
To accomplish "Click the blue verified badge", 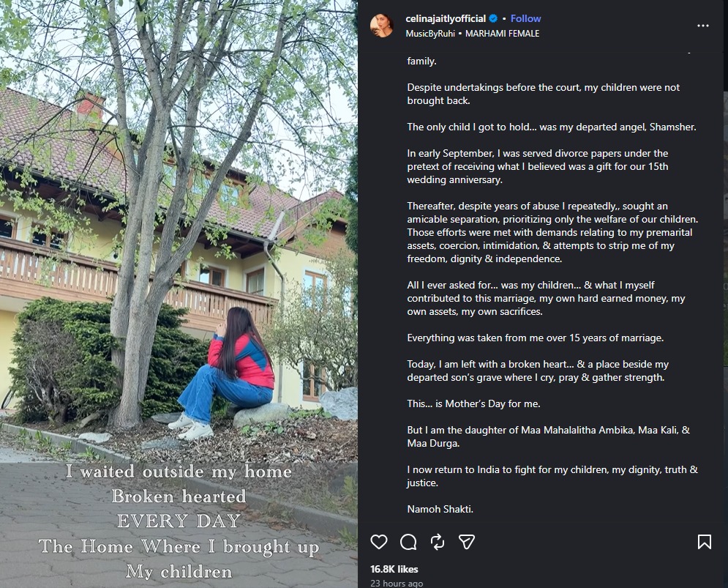I will [x=493, y=18].
